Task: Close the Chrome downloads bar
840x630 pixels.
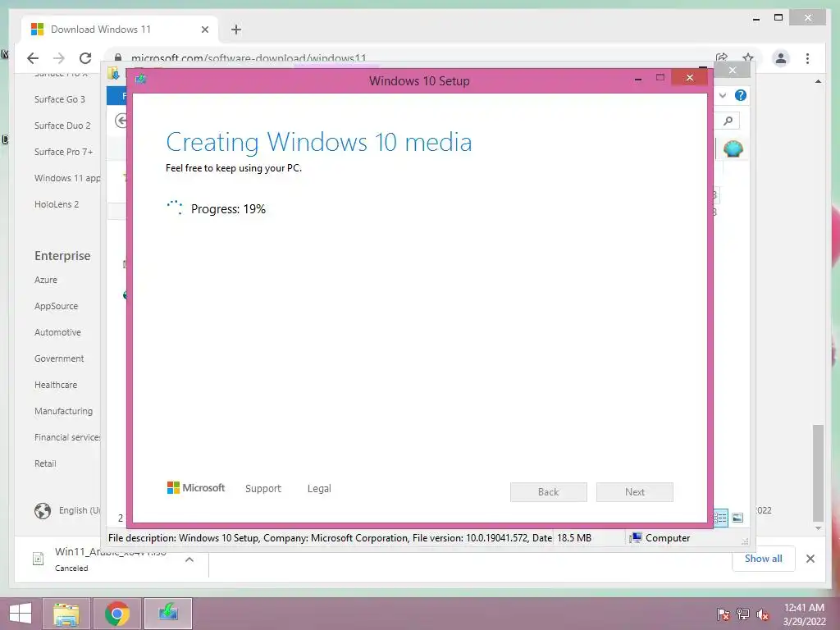Action: pos(810,559)
